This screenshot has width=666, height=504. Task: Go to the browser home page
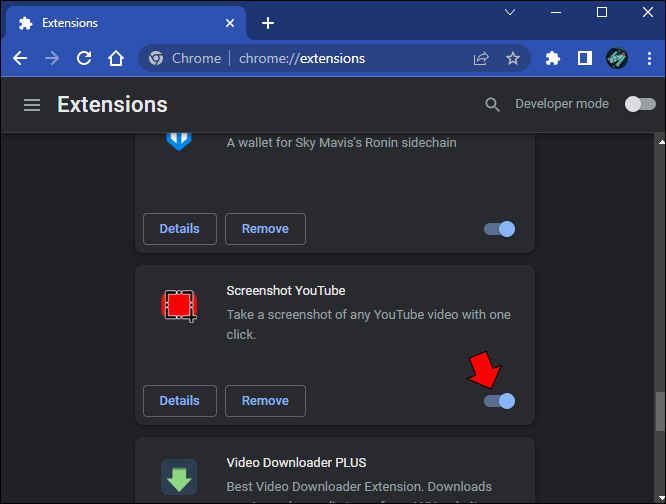[x=116, y=58]
